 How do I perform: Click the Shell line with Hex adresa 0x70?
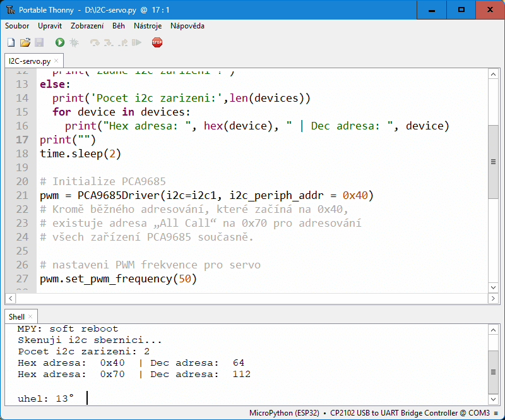(x=134, y=375)
